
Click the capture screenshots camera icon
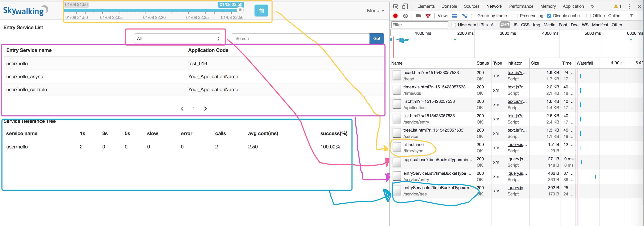click(x=418, y=16)
